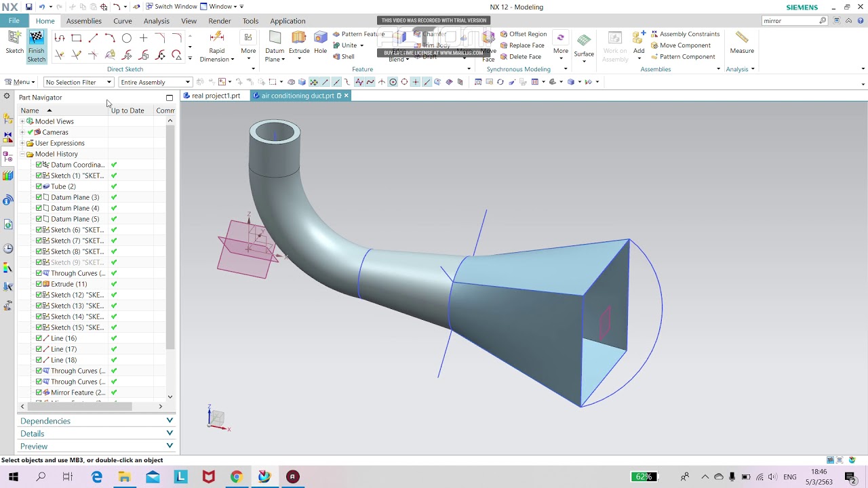Toggle the Line (16) checkbox

[39, 338]
